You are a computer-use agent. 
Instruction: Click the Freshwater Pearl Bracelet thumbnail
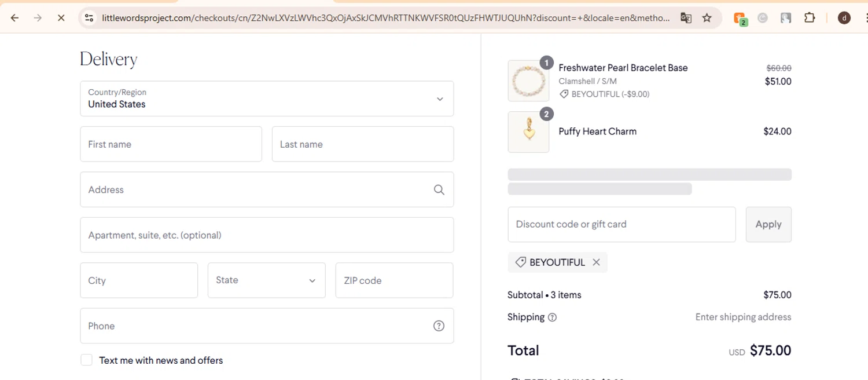528,81
